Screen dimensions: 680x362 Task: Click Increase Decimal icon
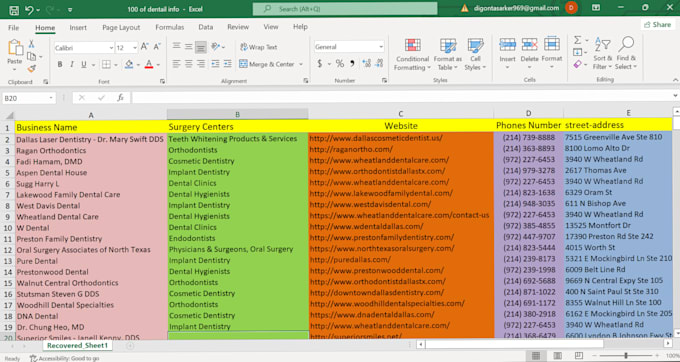(x=366, y=64)
